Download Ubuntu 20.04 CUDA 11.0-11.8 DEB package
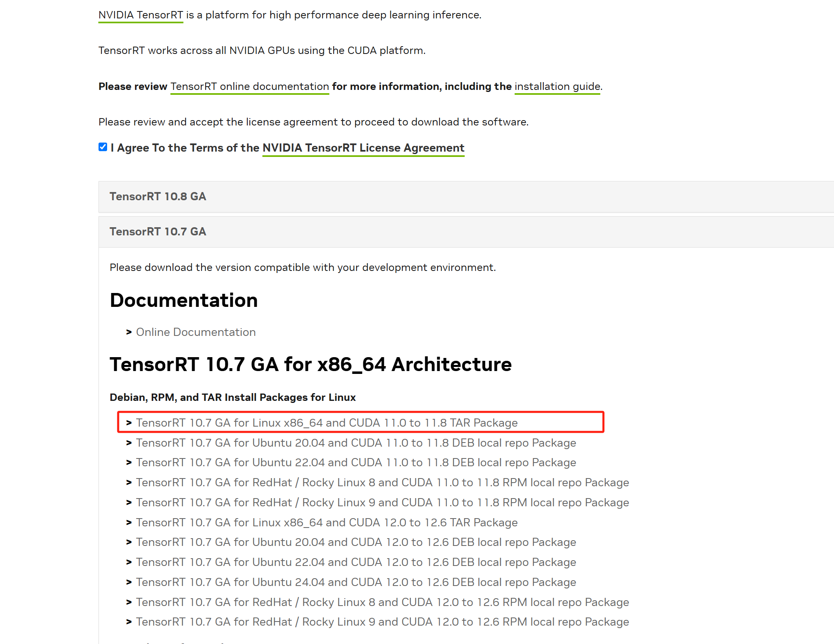 tap(356, 443)
